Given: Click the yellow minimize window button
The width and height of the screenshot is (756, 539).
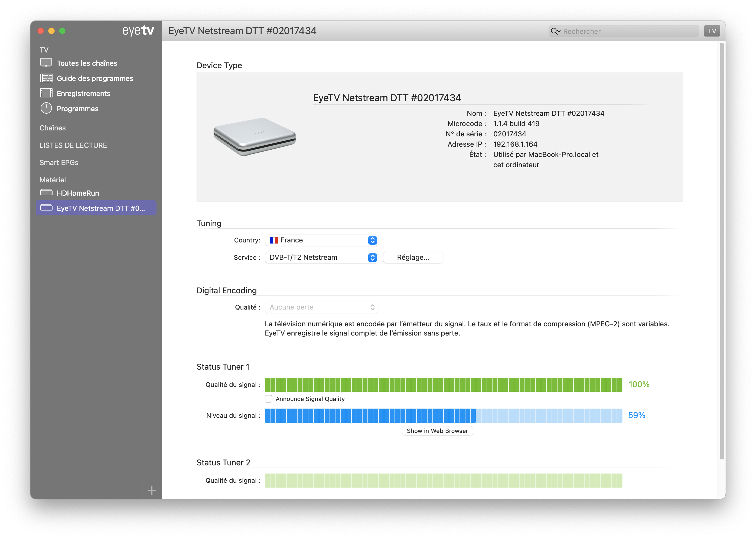Looking at the screenshot, I should click(51, 31).
